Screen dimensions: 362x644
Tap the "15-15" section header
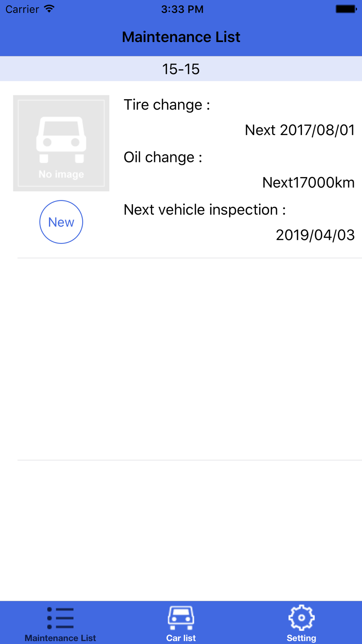coord(181,69)
